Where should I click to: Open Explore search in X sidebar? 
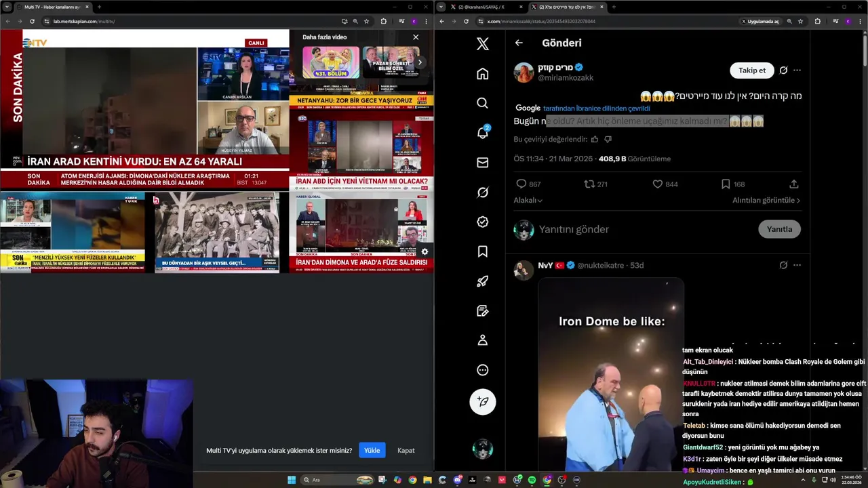483,103
